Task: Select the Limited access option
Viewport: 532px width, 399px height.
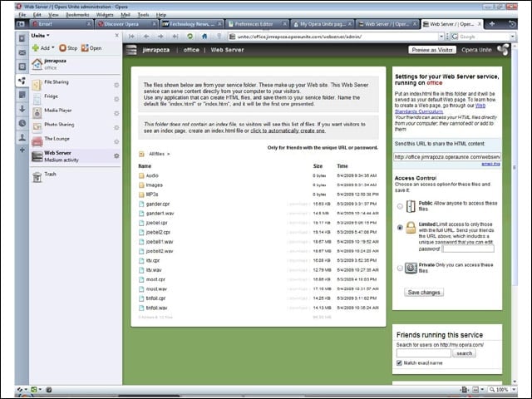Action: point(400,227)
